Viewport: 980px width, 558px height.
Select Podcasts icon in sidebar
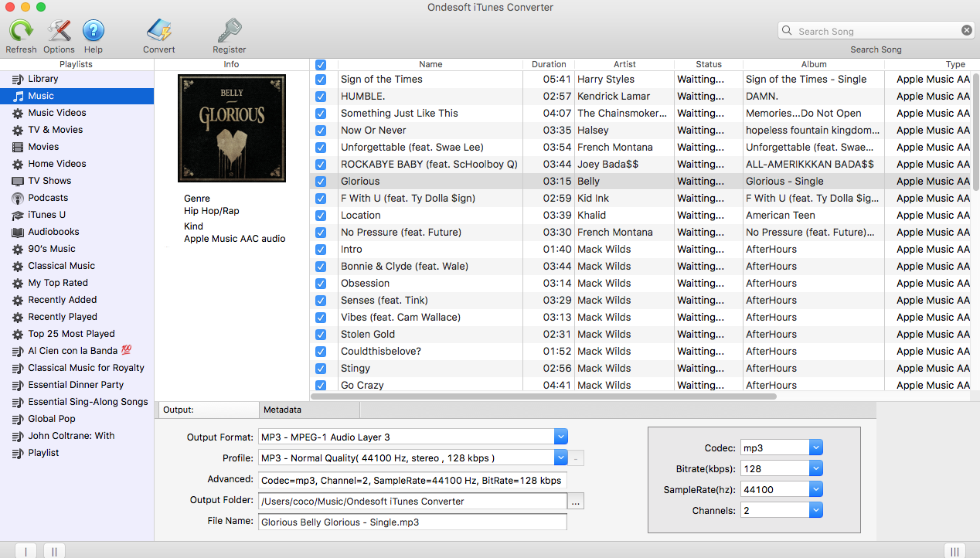point(18,198)
